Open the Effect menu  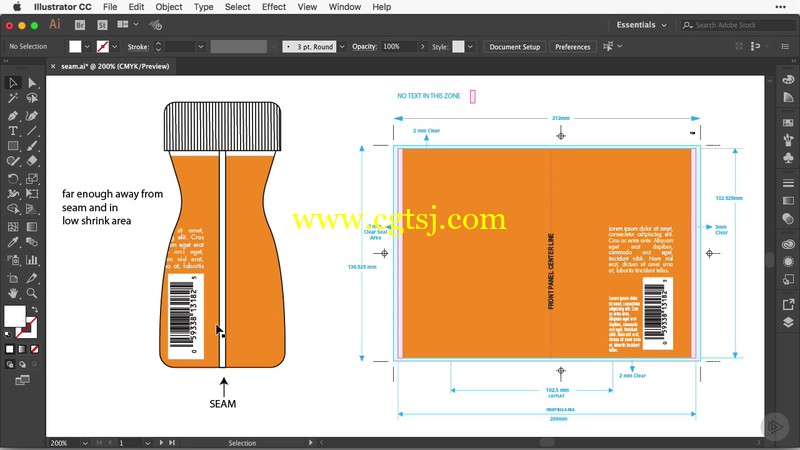pos(274,7)
